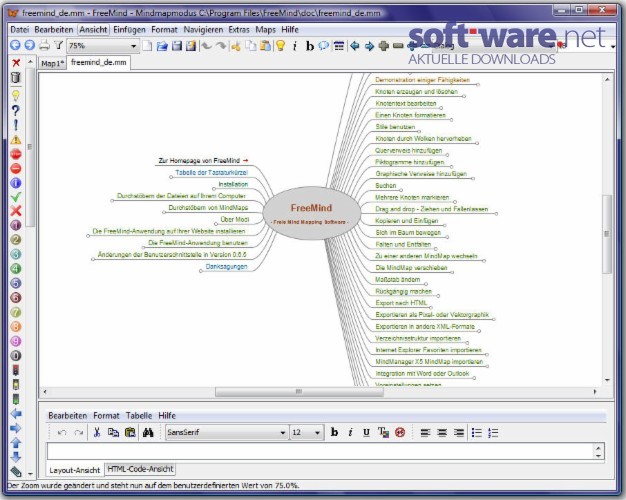Add the green check mark icon
This screenshot has height=500, width=626.
pyautogui.click(x=16, y=197)
